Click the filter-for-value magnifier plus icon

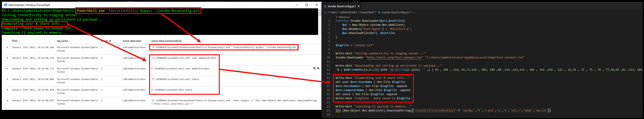[314, 68]
